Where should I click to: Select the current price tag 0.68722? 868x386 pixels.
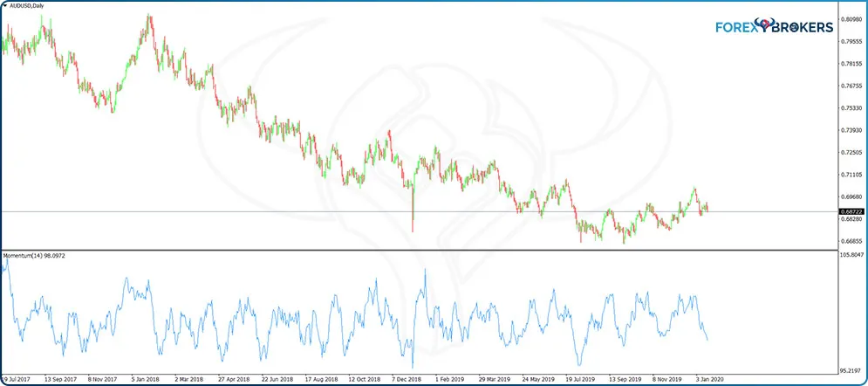tap(851, 212)
